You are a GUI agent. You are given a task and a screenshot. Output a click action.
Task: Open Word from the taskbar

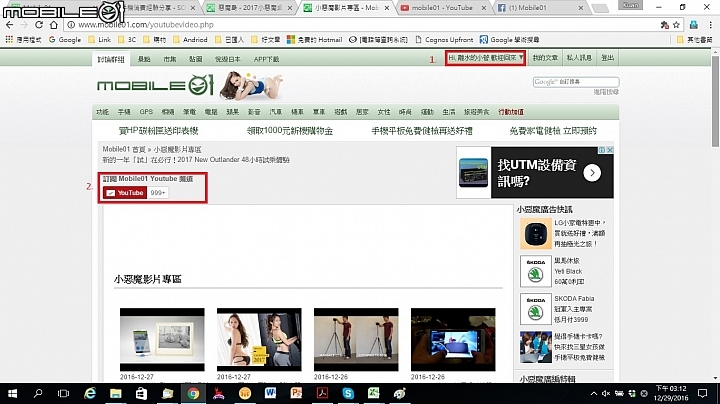(270, 393)
